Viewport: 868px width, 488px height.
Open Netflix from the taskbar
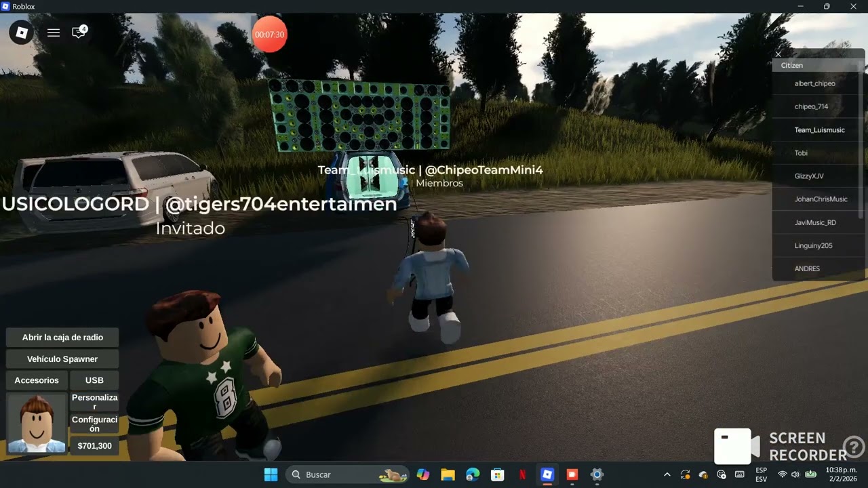click(522, 474)
